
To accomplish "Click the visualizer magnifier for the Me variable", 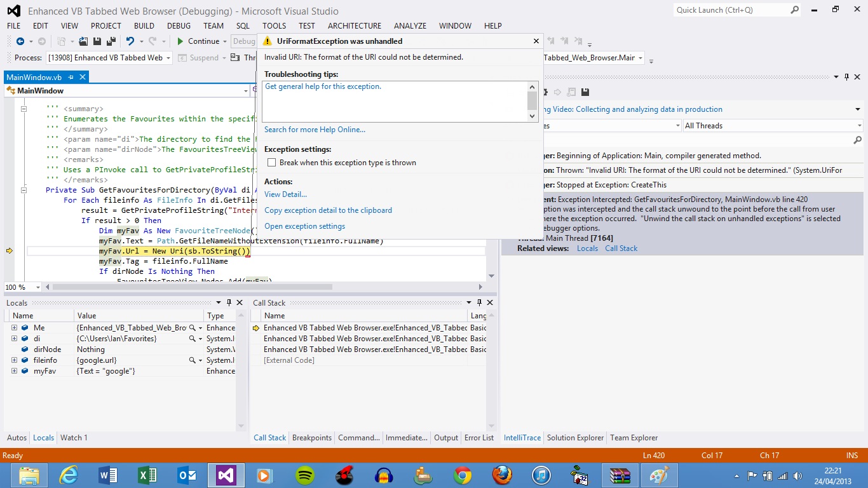I will (192, 328).
